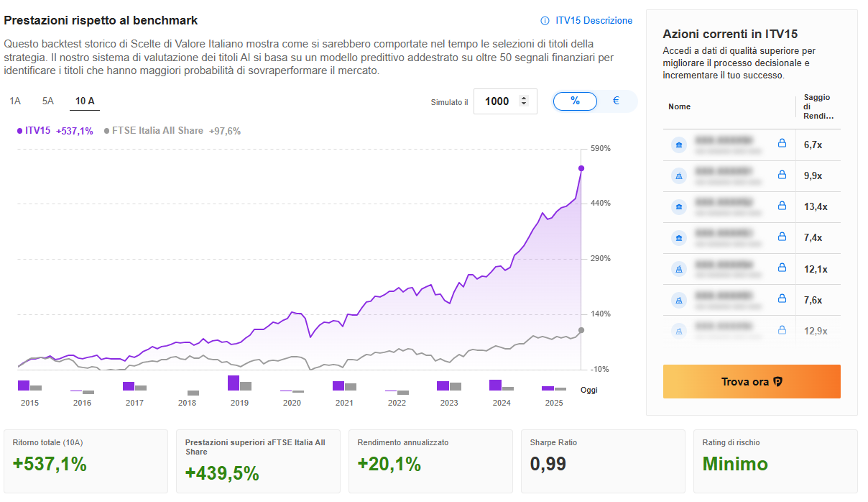Click the Nome column header
The image size is (868, 502).
pyautogui.click(x=679, y=106)
